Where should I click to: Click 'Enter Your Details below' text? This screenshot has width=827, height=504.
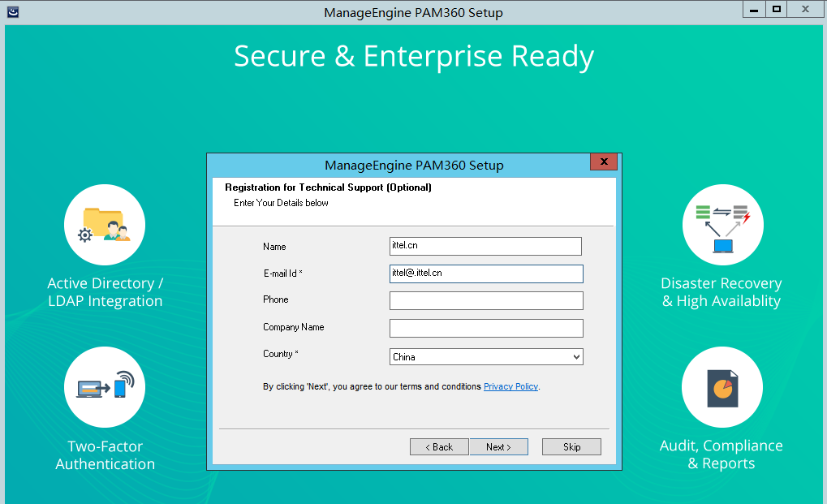pos(281,203)
